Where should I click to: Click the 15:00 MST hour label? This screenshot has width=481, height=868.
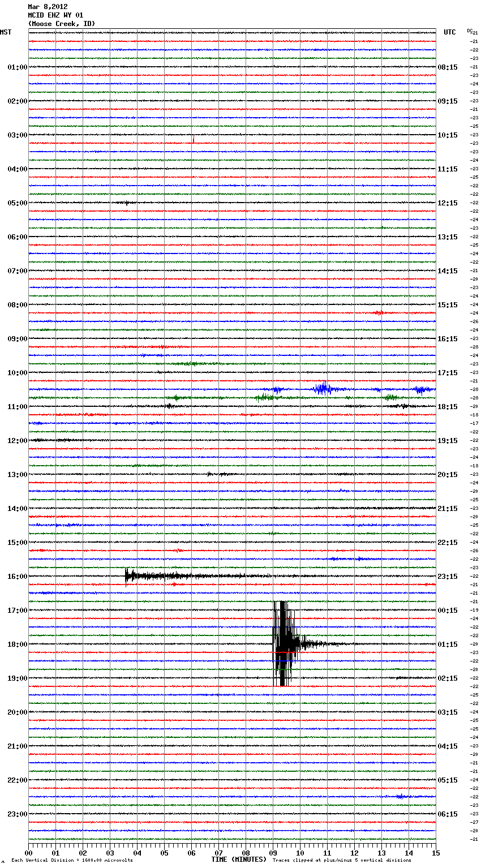point(18,543)
